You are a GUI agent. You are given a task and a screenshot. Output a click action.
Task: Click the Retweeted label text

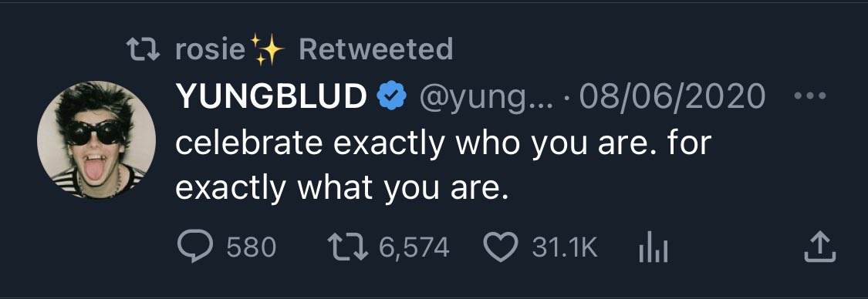click(x=376, y=49)
